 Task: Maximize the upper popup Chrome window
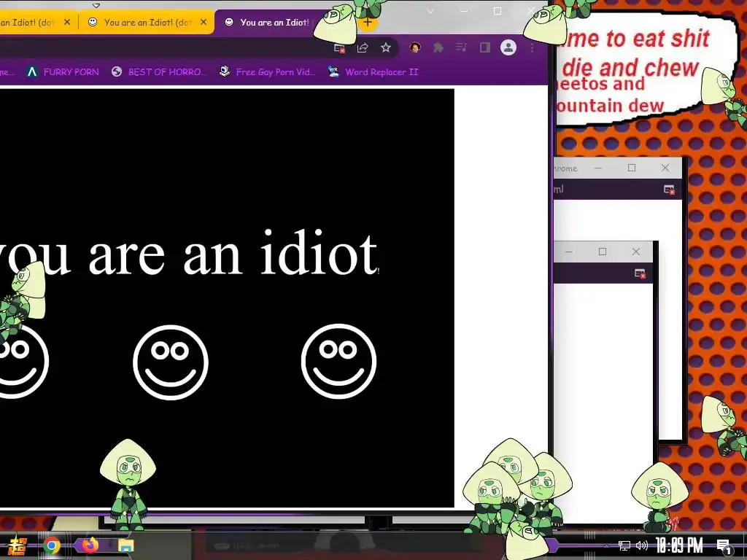tap(632, 168)
